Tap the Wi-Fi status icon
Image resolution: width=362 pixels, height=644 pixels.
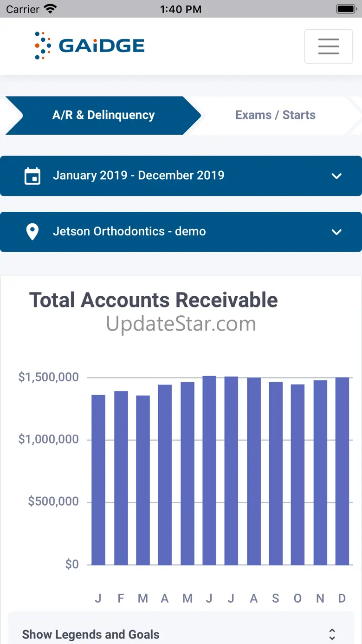click(x=50, y=9)
